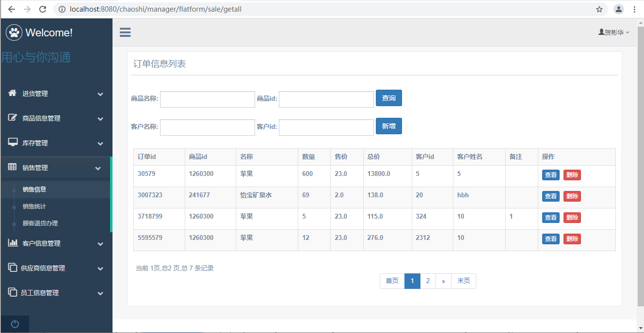Screen dimensions: 644x333
Task: Click the 新增 add button
Action: (x=389, y=126)
